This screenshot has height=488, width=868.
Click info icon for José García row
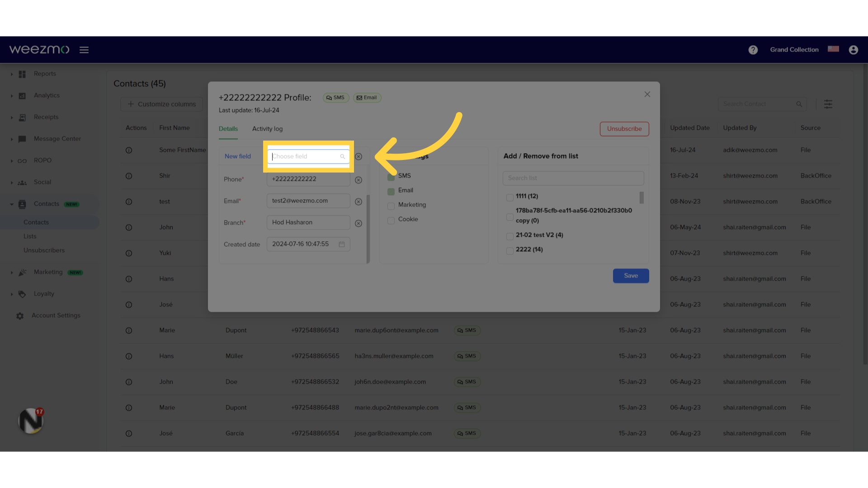[129, 433]
